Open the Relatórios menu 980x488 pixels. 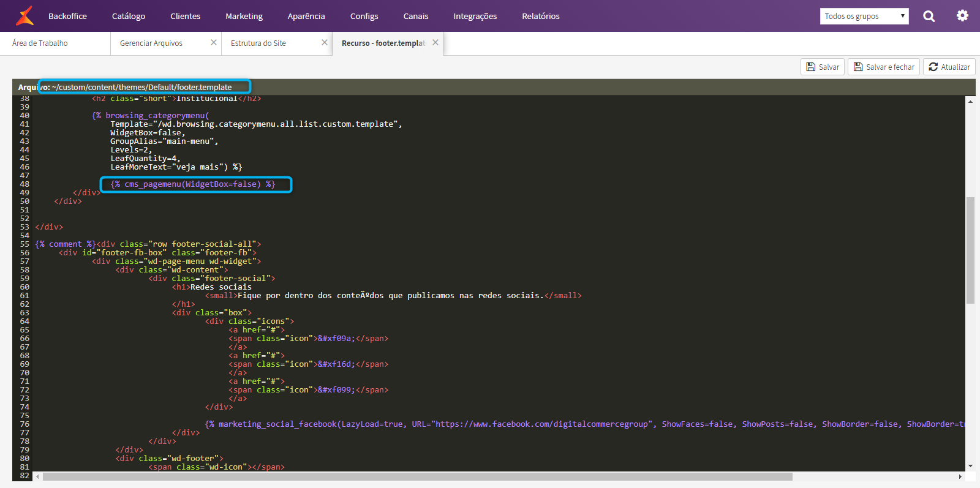[541, 16]
